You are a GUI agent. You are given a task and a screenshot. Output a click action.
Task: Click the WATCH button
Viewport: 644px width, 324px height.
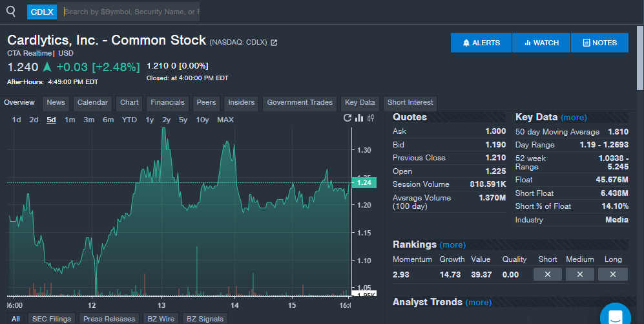(541, 43)
